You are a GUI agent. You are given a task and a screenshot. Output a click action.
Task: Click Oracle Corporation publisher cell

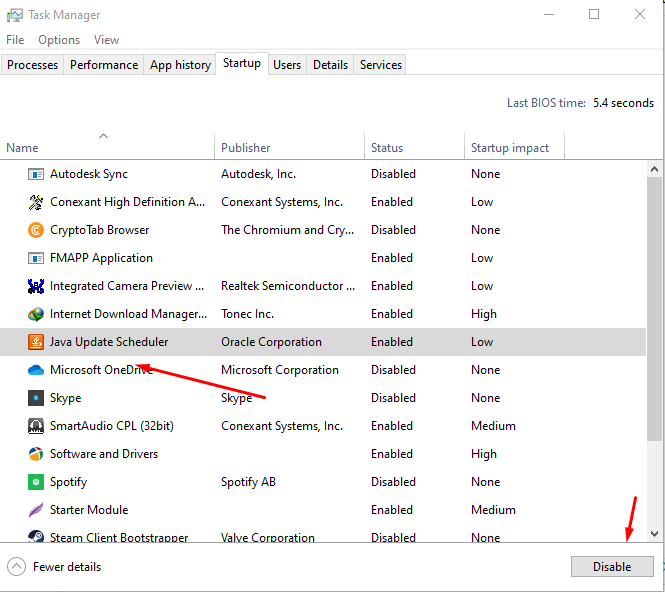[x=271, y=342]
